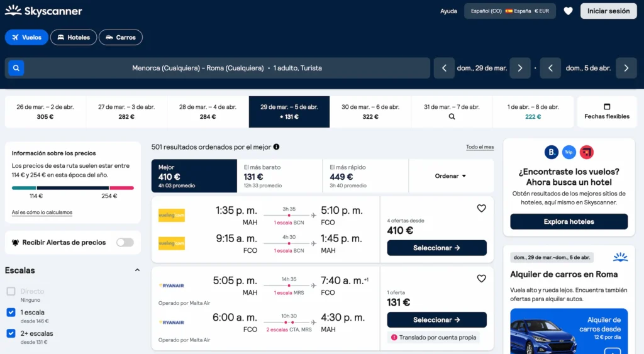644x354 pixels.
Task: Select the Carros tab
Action: (x=121, y=37)
